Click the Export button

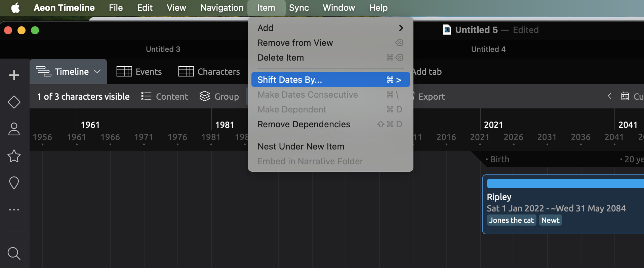(431, 97)
